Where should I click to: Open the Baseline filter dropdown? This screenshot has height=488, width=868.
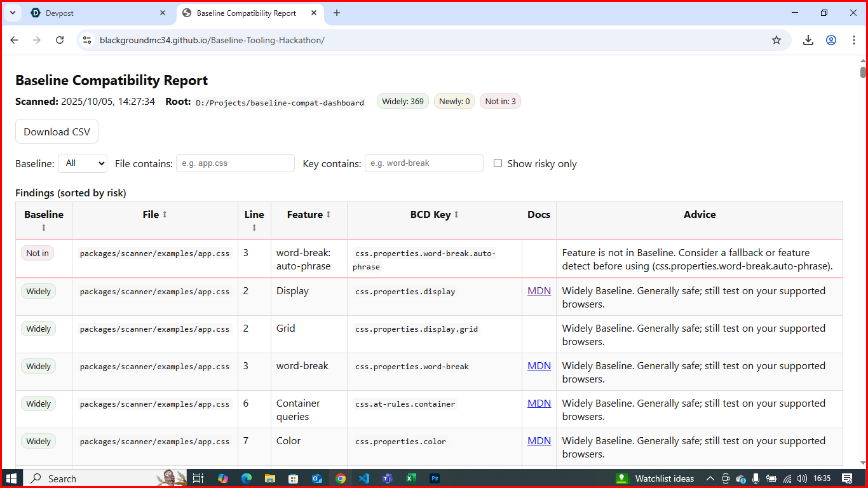83,163
